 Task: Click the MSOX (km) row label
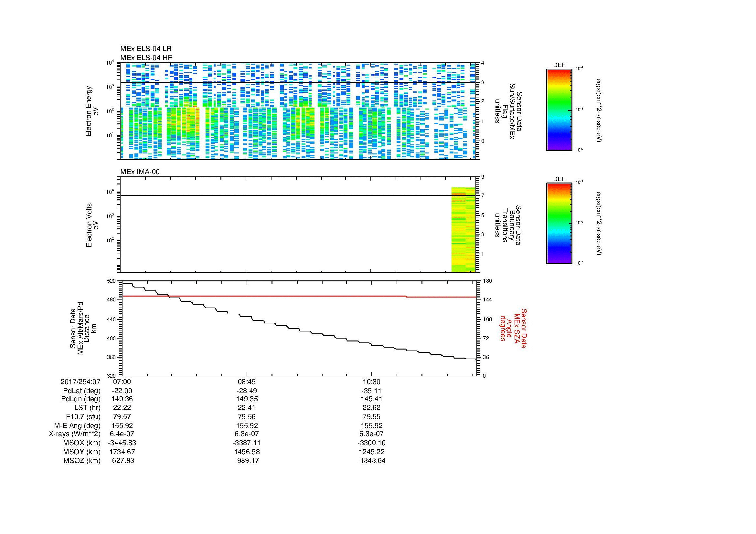point(82,443)
